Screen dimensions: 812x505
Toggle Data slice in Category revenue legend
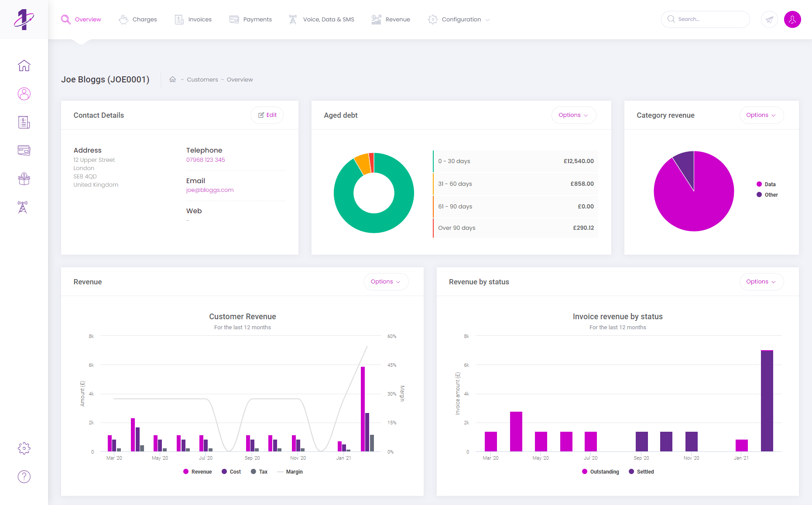coord(766,184)
